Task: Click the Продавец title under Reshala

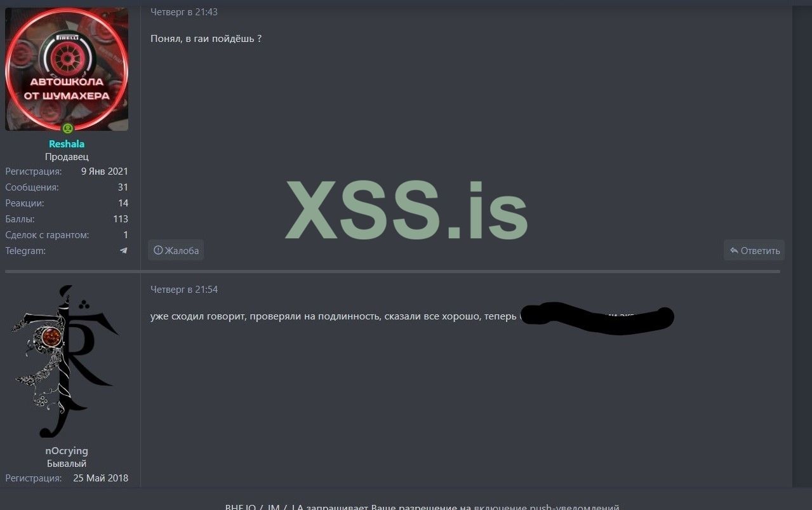Action: point(67,157)
